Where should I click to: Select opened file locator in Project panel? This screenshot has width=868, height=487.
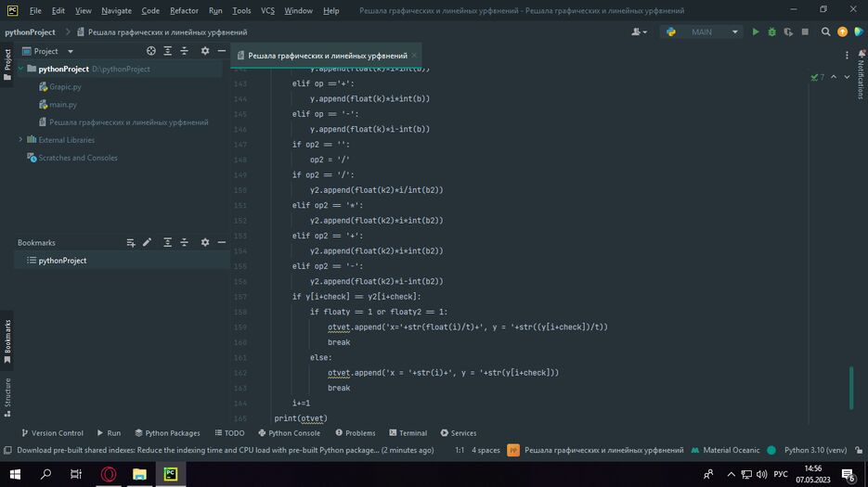click(x=151, y=51)
